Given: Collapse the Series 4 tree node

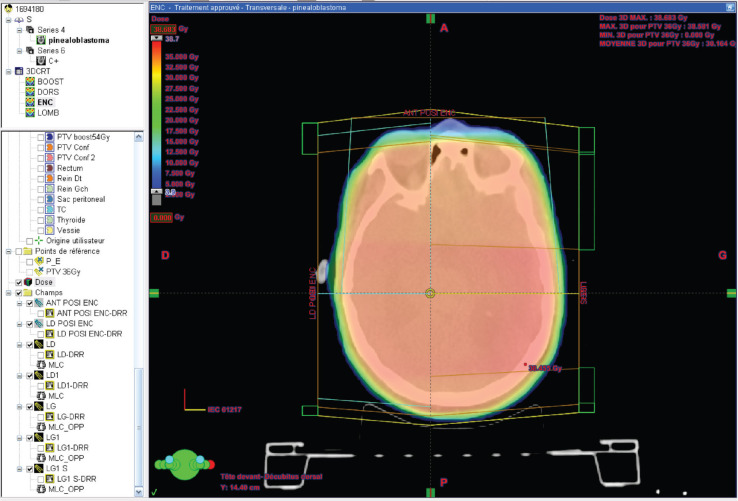Looking at the screenshot, I should point(19,30).
